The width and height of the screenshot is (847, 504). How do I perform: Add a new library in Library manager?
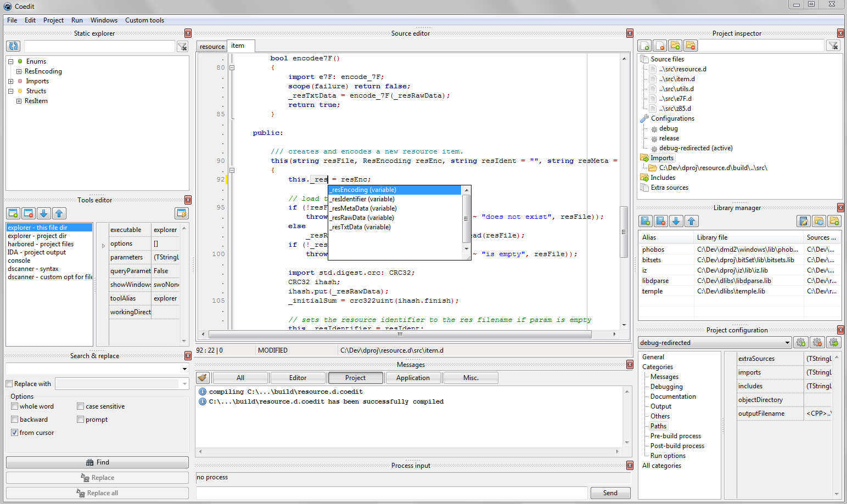tap(646, 221)
